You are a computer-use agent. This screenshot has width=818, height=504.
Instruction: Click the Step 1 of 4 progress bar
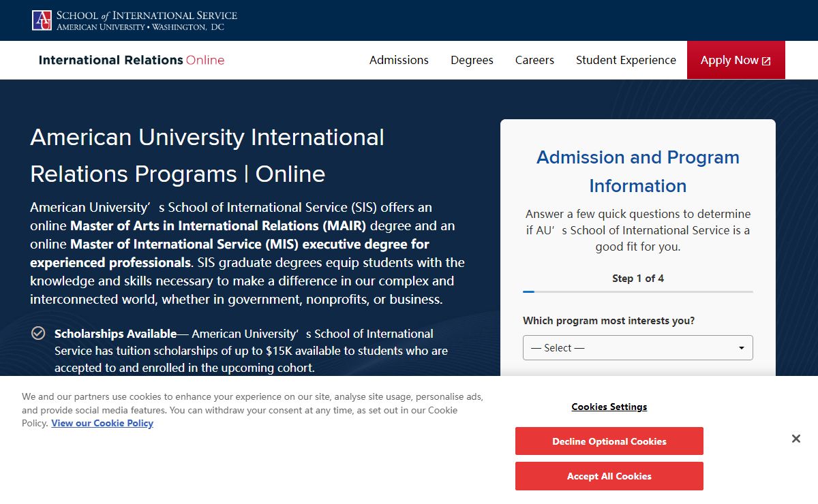[638, 292]
